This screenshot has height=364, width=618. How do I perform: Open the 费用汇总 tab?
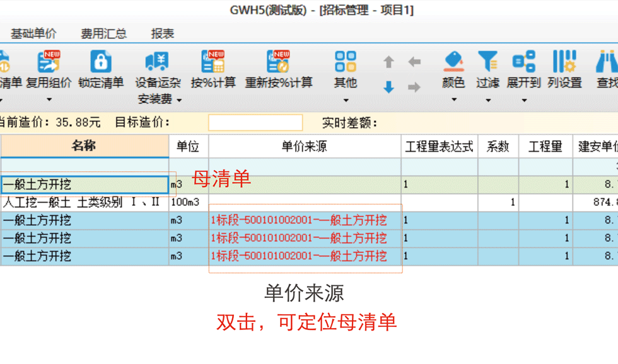103,34
